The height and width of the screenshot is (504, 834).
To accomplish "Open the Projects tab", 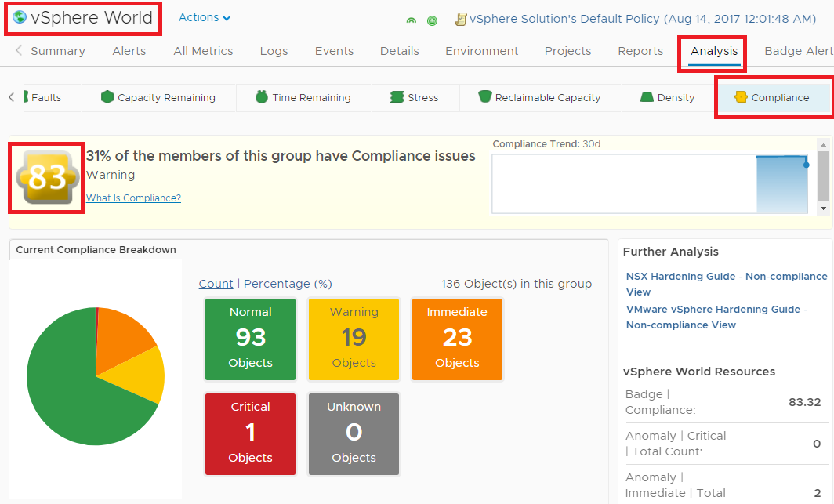I will point(567,51).
